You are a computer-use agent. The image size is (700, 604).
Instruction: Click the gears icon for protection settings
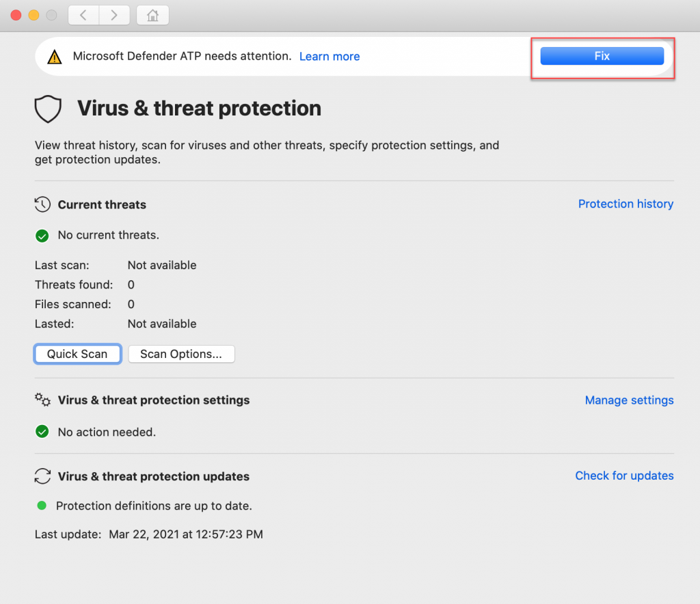[42, 400]
